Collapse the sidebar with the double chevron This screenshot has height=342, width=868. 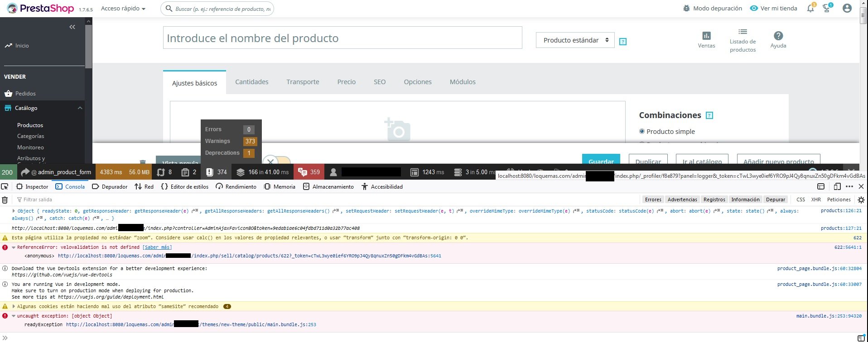coord(72,27)
